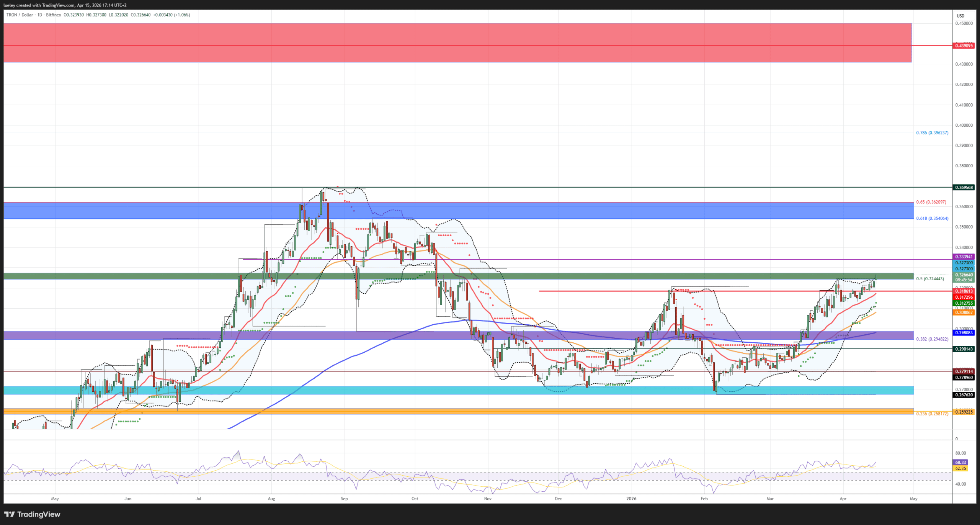Click the 2026 marker on time axis
The image size is (980, 525).
(x=631, y=499)
